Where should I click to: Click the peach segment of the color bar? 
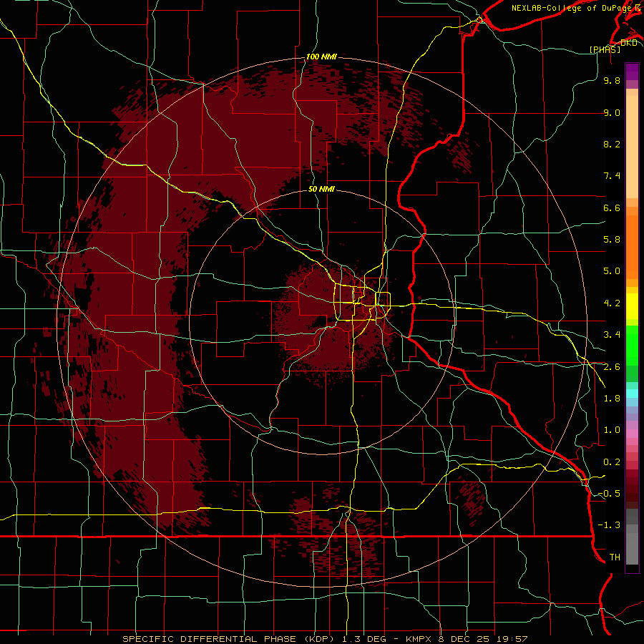pyautogui.click(x=632, y=147)
